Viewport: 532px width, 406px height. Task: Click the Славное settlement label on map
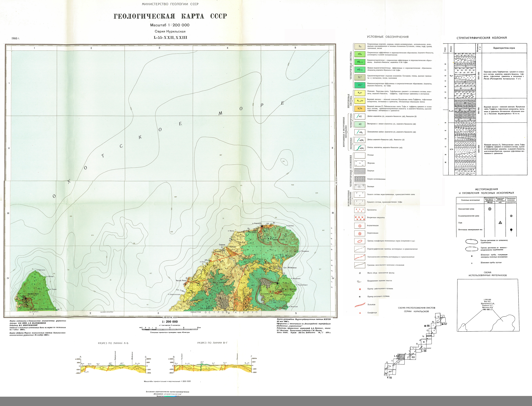click(x=222, y=245)
